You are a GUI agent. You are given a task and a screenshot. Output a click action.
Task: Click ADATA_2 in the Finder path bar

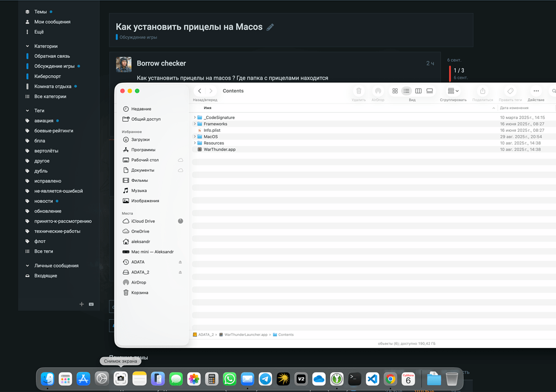pyautogui.click(x=203, y=335)
